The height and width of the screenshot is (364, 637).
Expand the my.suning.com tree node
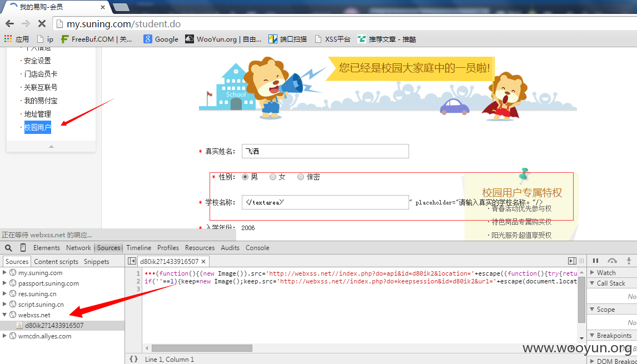click(x=4, y=273)
